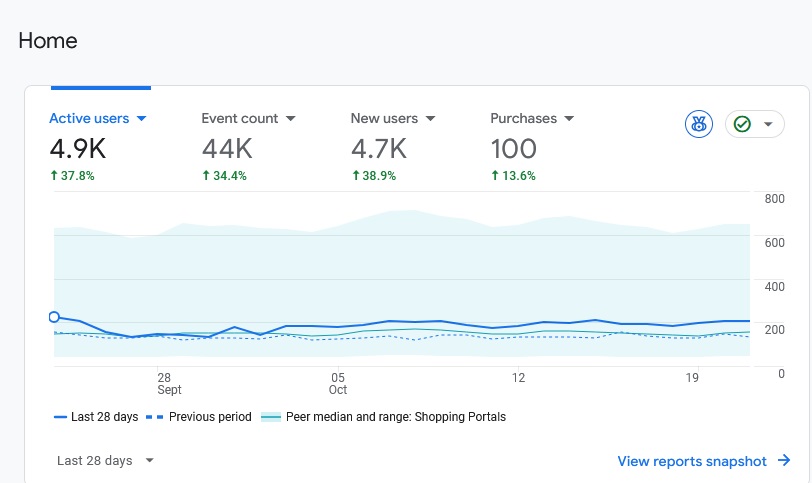Open the Purchases metric dropdown arrow

[x=569, y=118]
